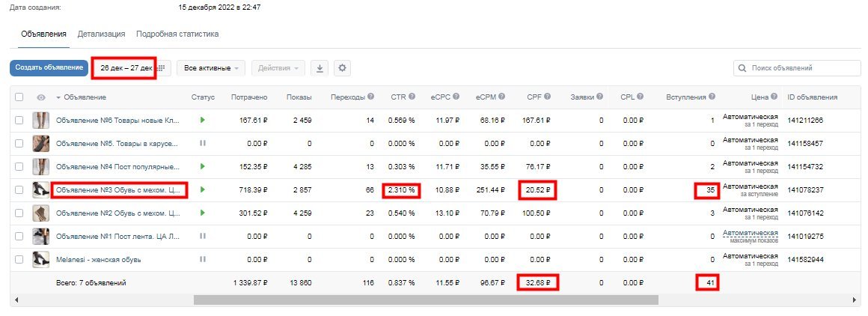This screenshot has height=316, width=868.
Task: Click the horizontal scrollbar thumb
Action: [x=426, y=300]
